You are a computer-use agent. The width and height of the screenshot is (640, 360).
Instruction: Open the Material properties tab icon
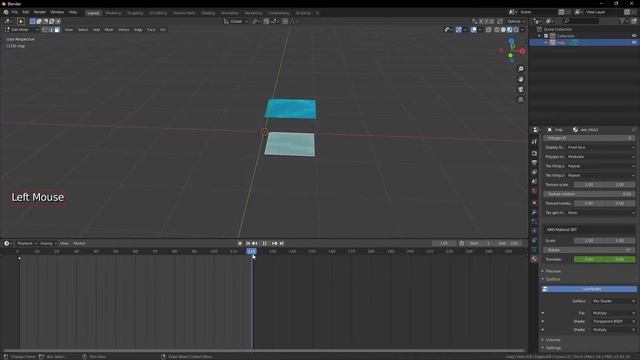pos(534,259)
